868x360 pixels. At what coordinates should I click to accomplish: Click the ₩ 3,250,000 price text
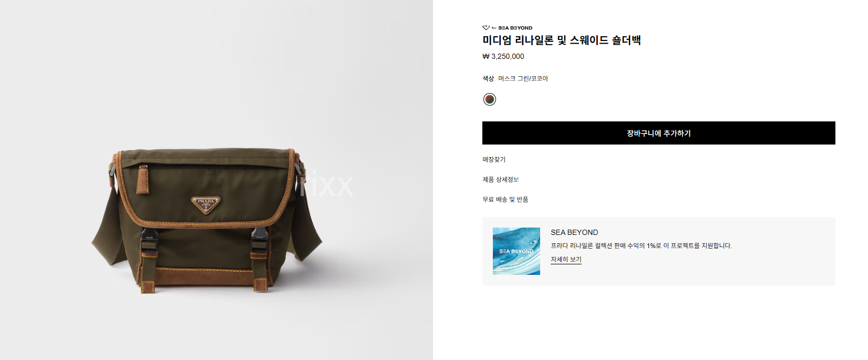pyautogui.click(x=503, y=56)
